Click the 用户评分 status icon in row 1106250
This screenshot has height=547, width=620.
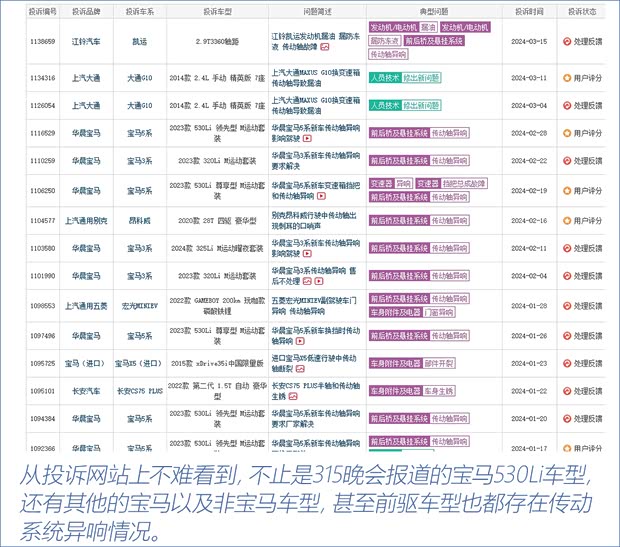pos(567,191)
